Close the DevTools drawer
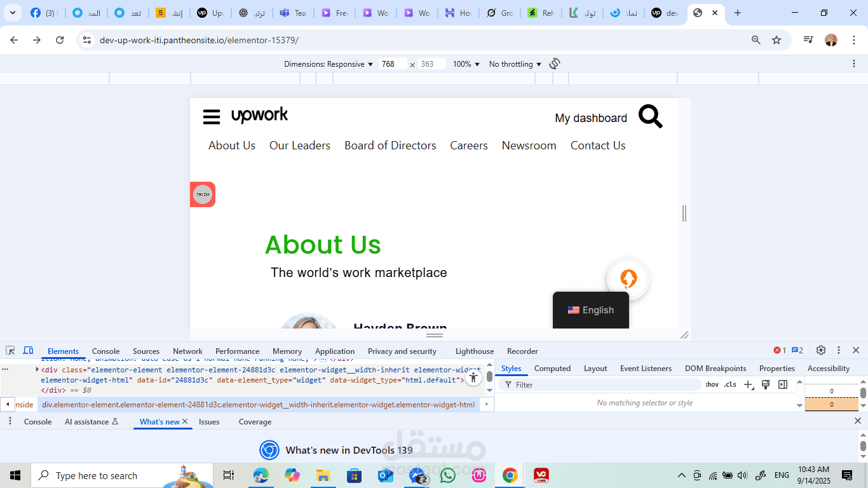The image size is (868, 488). point(857,421)
